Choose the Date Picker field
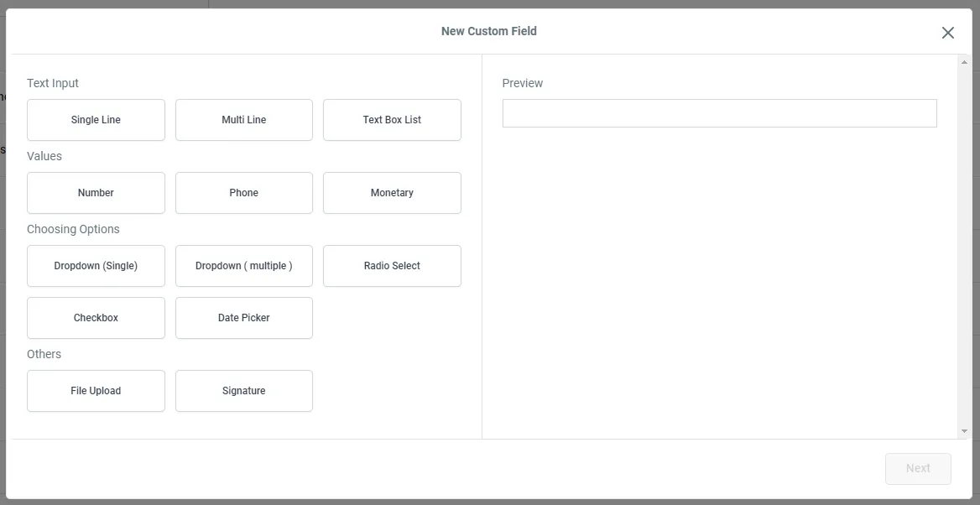This screenshot has width=980, height=505. coord(243,318)
